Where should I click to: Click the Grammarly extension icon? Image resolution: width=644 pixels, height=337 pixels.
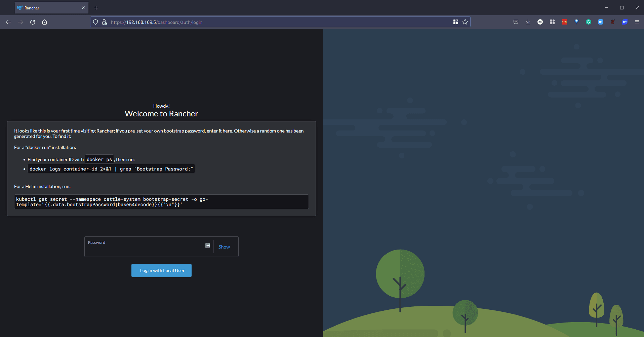coord(588,22)
